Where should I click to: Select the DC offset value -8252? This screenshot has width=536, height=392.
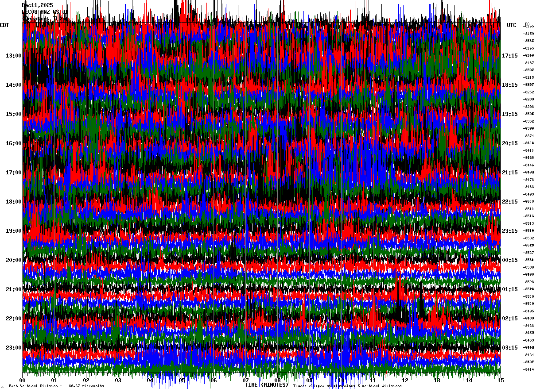tap(529, 92)
